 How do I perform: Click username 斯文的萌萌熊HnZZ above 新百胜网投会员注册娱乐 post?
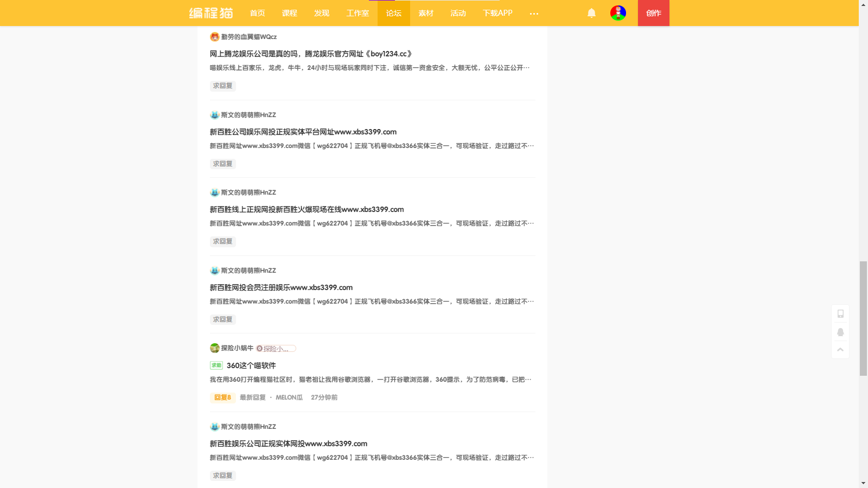(248, 271)
